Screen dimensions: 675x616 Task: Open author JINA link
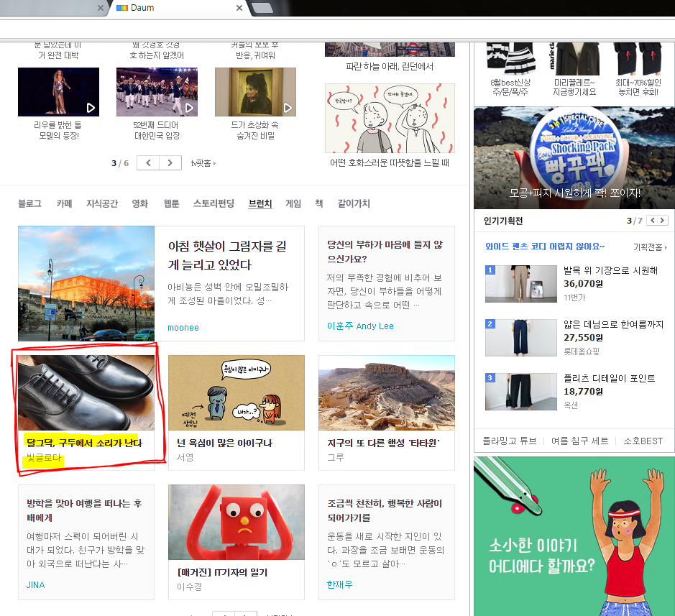(36, 584)
